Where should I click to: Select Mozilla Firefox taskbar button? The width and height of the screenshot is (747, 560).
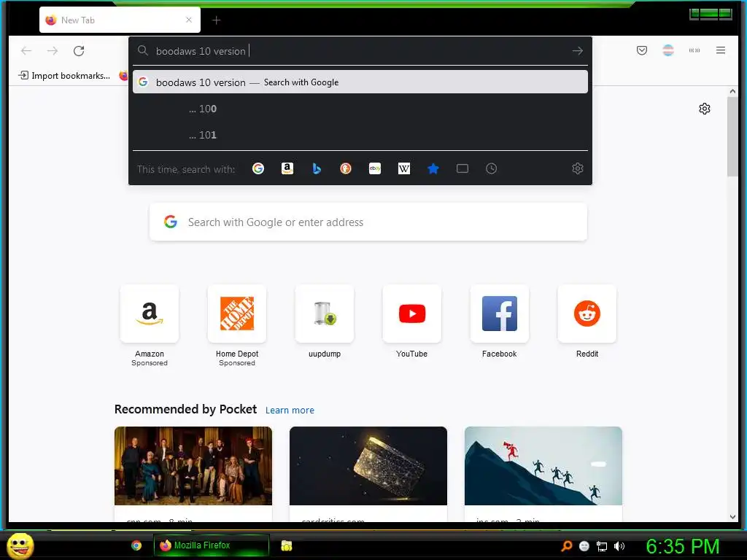pyautogui.click(x=211, y=545)
